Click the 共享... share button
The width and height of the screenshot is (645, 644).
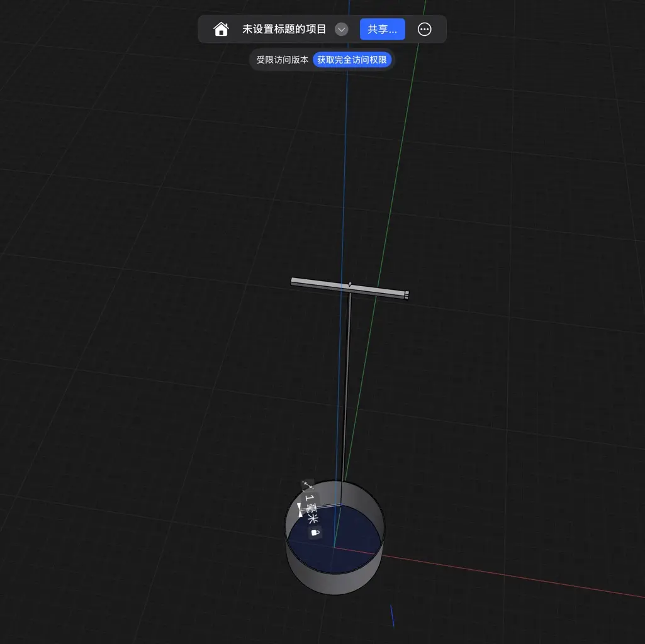[x=382, y=29]
